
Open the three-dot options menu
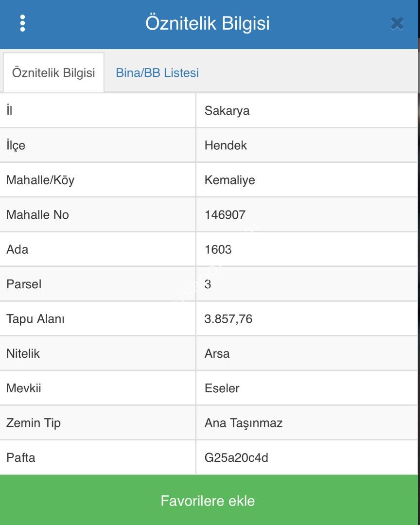point(22,23)
